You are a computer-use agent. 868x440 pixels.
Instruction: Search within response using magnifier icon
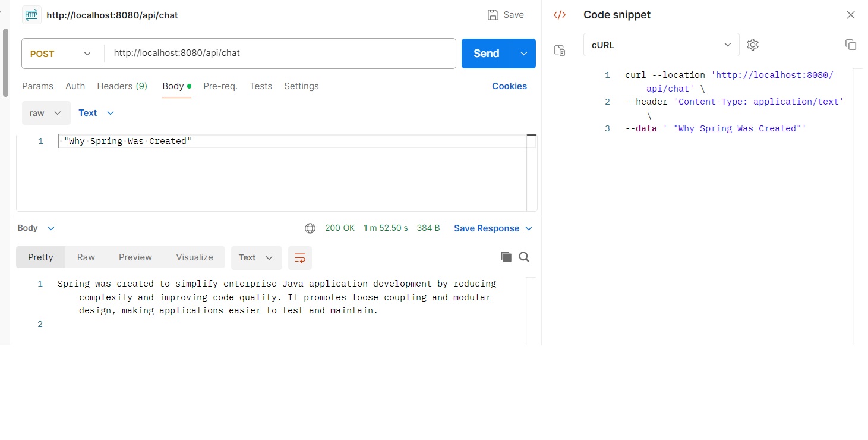pyautogui.click(x=524, y=257)
